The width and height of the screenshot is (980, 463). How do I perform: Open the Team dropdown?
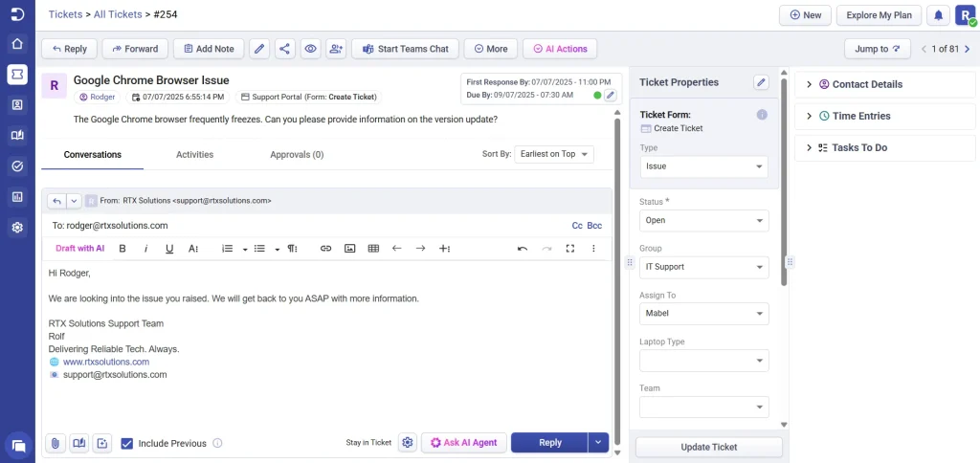(703, 407)
